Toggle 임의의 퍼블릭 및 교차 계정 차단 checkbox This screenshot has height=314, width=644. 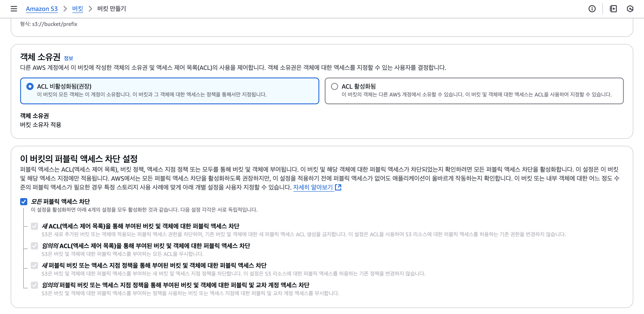[34, 285]
